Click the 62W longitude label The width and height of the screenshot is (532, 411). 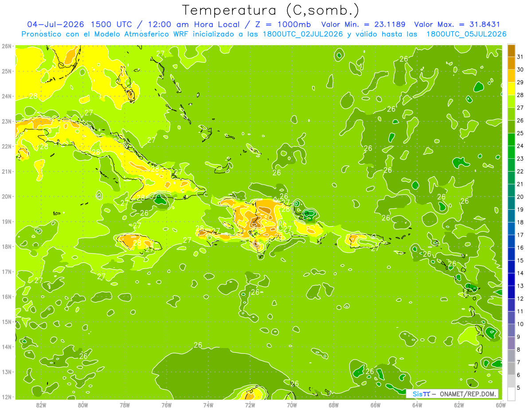coord(459,404)
